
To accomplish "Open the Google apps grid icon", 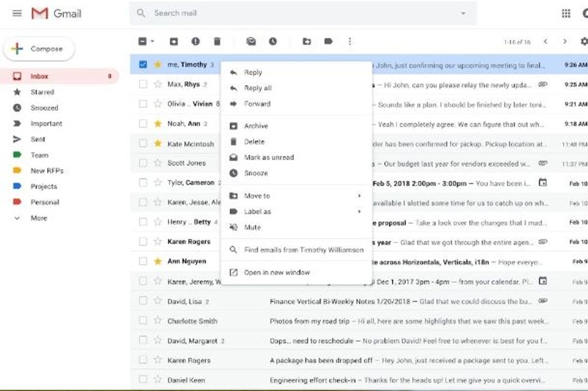I will pyautogui.click(x=566, y=13).
